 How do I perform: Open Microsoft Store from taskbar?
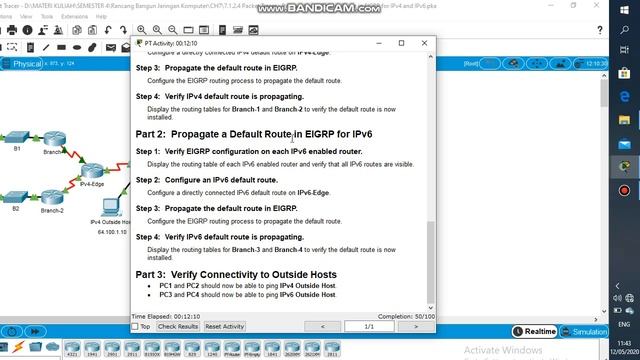(624, 73)
